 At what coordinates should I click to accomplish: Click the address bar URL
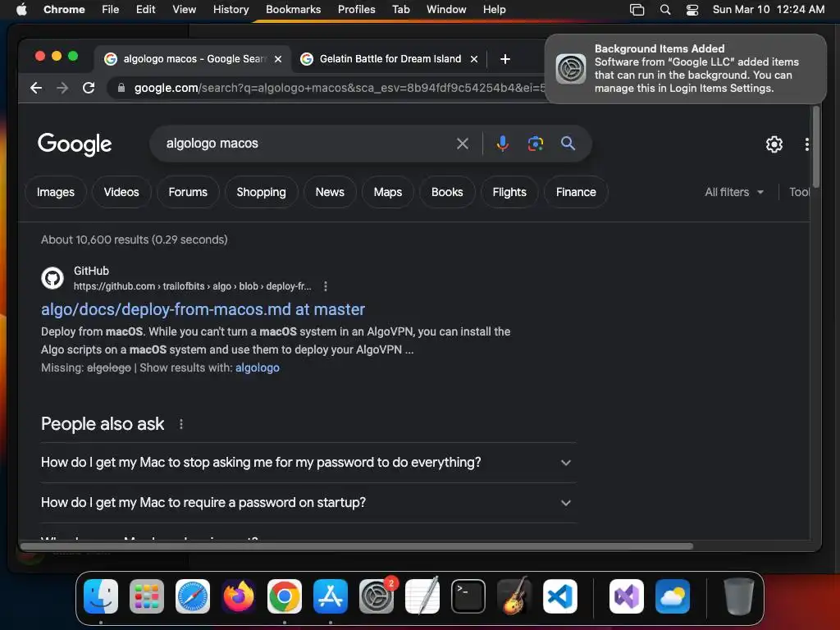tap(340, 88)
